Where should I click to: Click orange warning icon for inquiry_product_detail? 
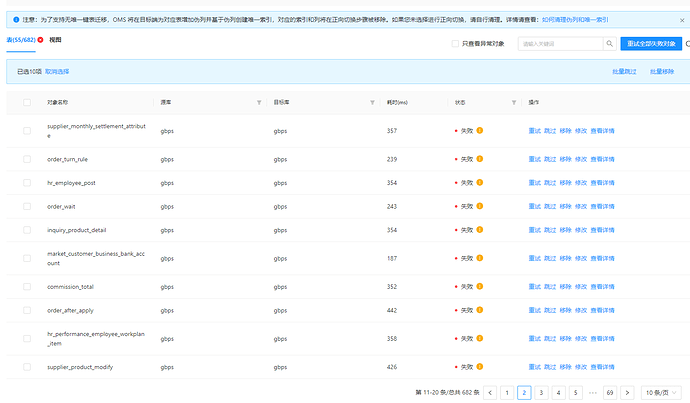coord(480,230)
